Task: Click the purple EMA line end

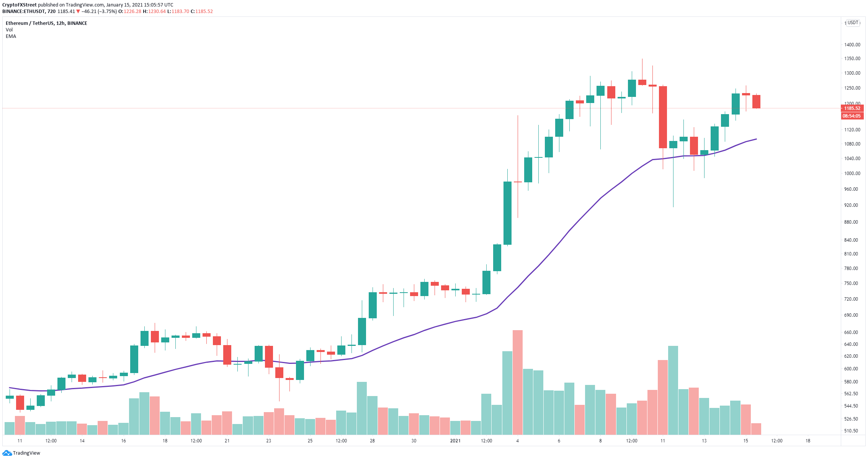Action: (756, 139)
